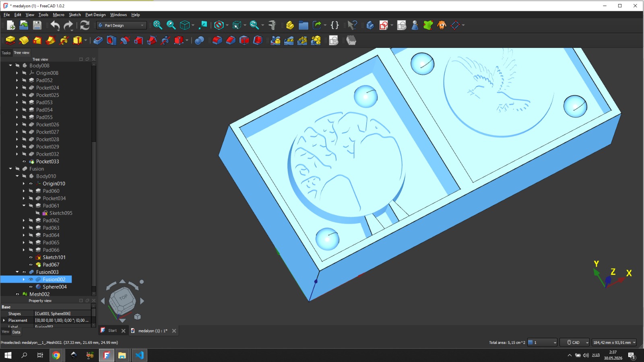Collapse the Pad061 tree node

pos(24,206)
